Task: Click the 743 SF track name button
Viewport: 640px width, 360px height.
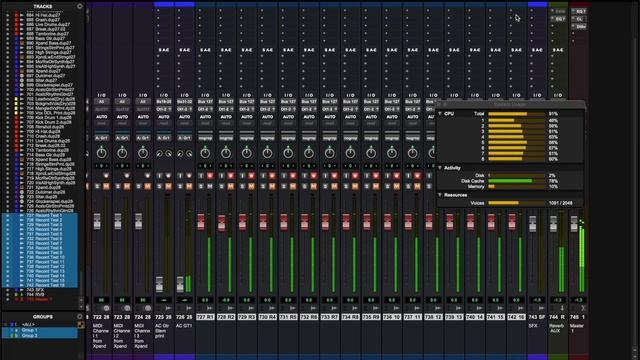Action: click(537, 317)
